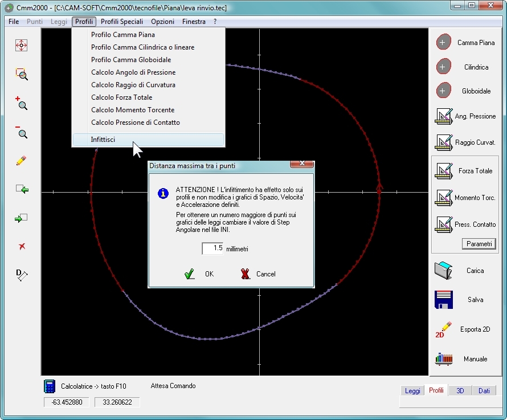Switch to the Profili tab

(x=436, y=390)
